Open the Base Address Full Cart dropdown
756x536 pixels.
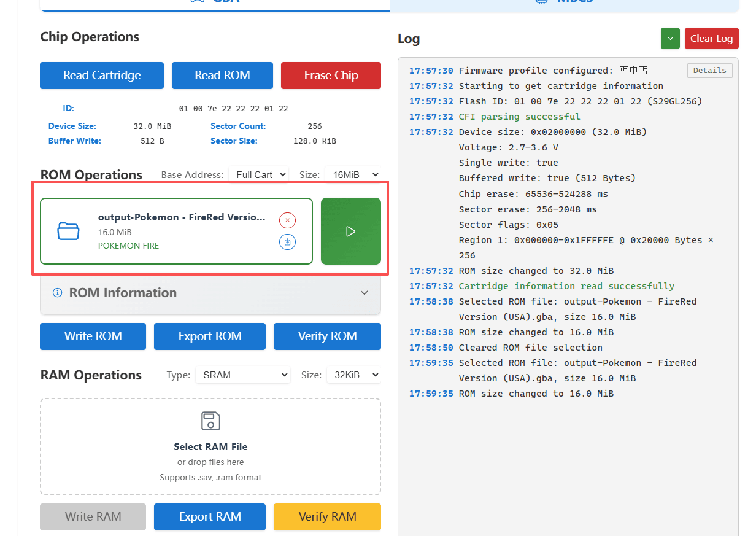(258, 174)
